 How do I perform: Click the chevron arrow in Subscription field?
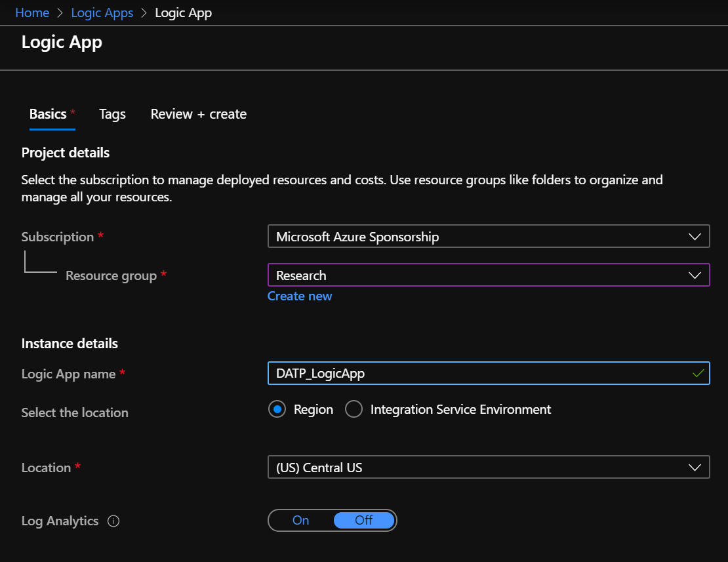click(x=695, y=237)
